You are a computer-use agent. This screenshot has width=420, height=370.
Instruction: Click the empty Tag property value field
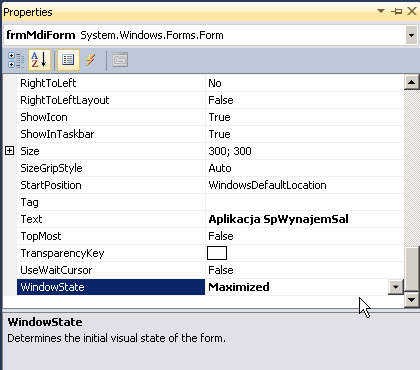[x=304, y=202]
